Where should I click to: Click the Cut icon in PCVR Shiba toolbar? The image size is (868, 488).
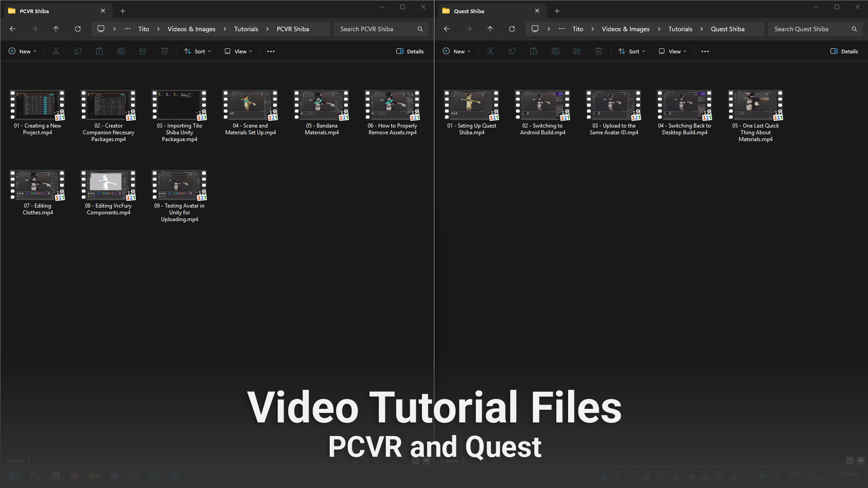coord(56,52)
